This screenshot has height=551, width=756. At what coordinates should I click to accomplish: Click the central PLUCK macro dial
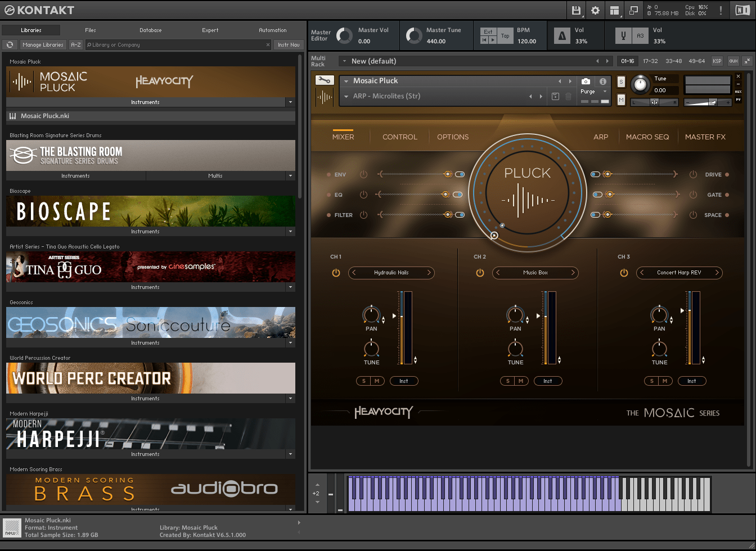pos(527,192)
